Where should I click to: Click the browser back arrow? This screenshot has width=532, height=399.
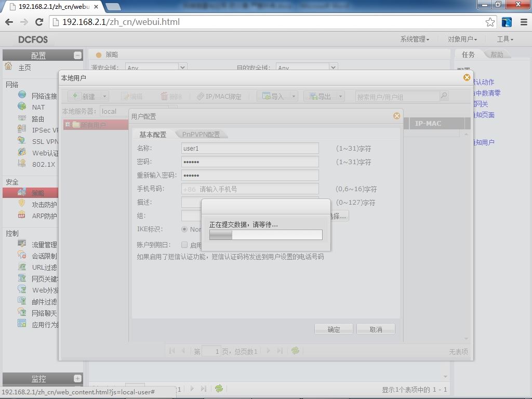(x=9, y=22)
